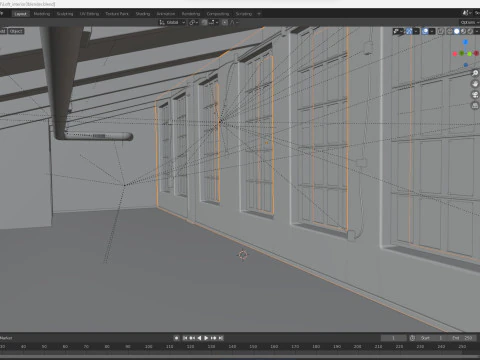This screenshot has height=360, width=480.
Task: Toggle the viewport overlays button
Action: [x=425, y=31]
